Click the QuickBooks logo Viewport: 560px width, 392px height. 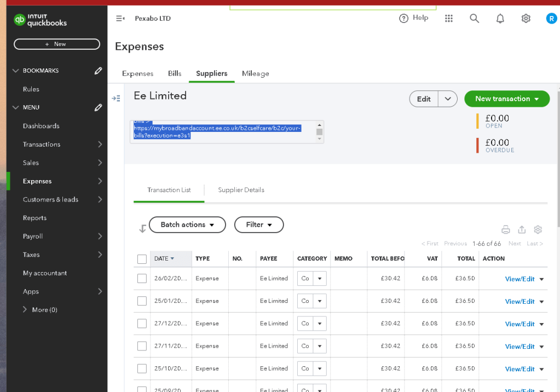point(40,20)
